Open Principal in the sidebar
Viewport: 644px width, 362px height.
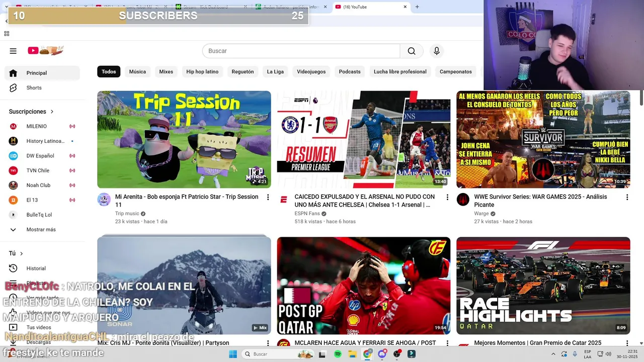coord(42,73)
